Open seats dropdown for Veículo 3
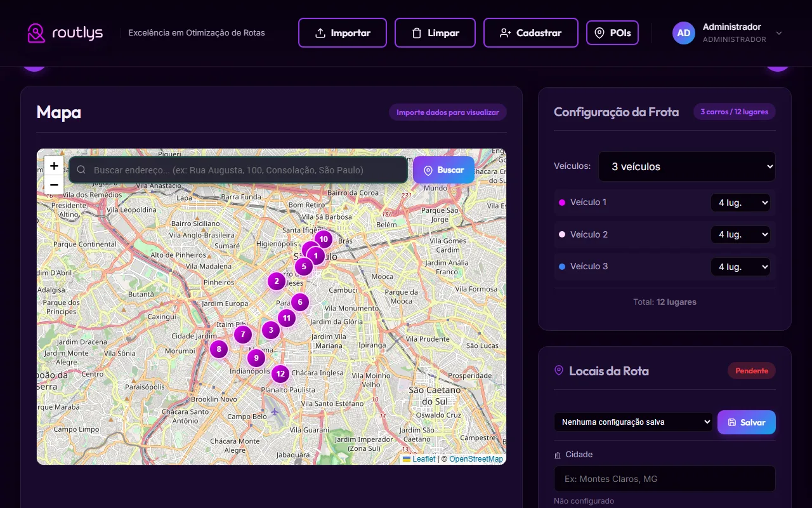 click(740, 267)
